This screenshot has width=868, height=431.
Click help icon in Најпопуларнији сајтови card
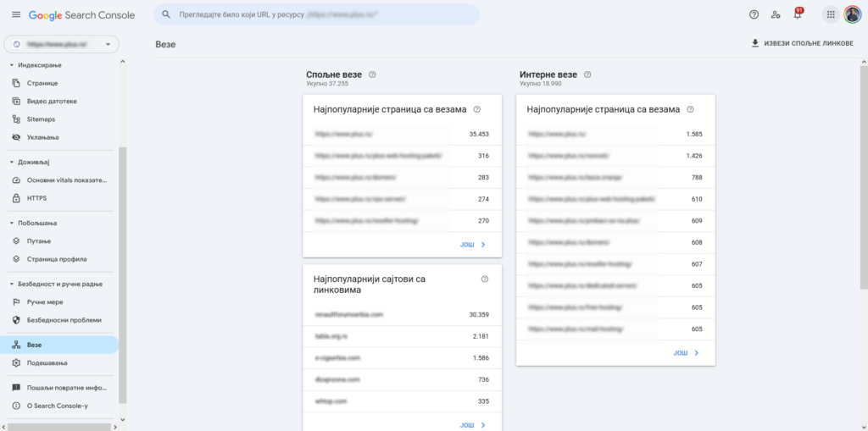(x=485, y=279)
